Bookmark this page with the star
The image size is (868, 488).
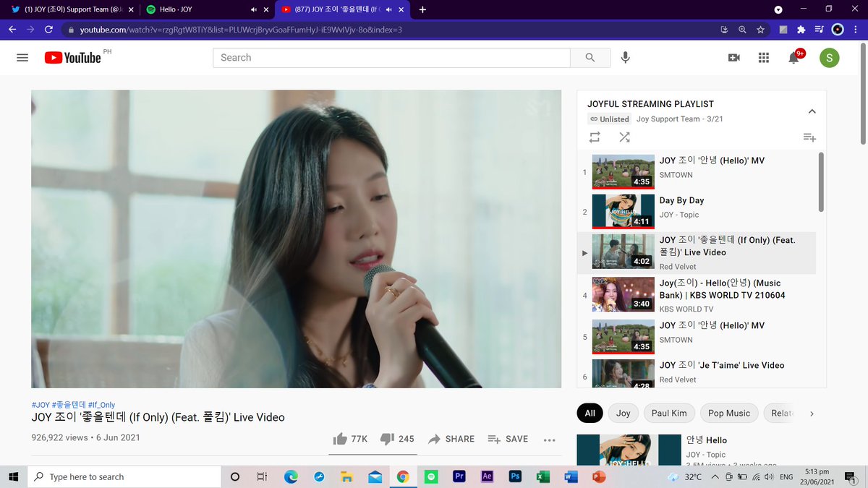click(x=760, y=30)
